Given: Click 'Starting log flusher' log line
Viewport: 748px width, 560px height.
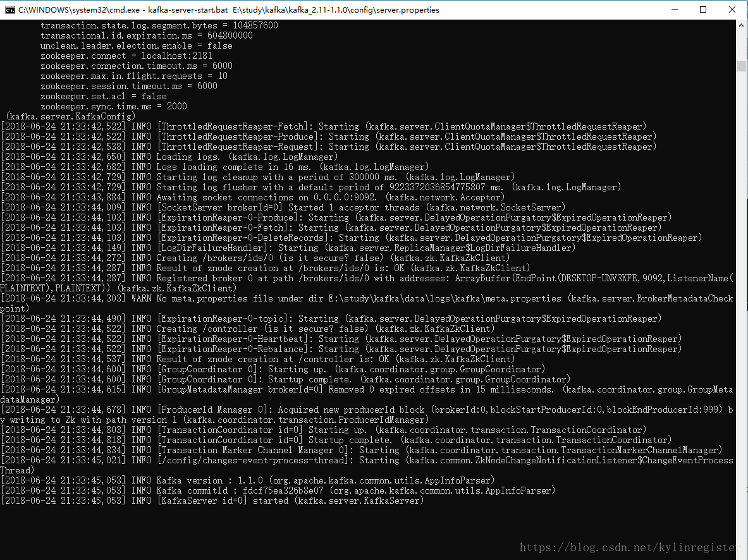Looking at the screenshot, I should [310, 188].
